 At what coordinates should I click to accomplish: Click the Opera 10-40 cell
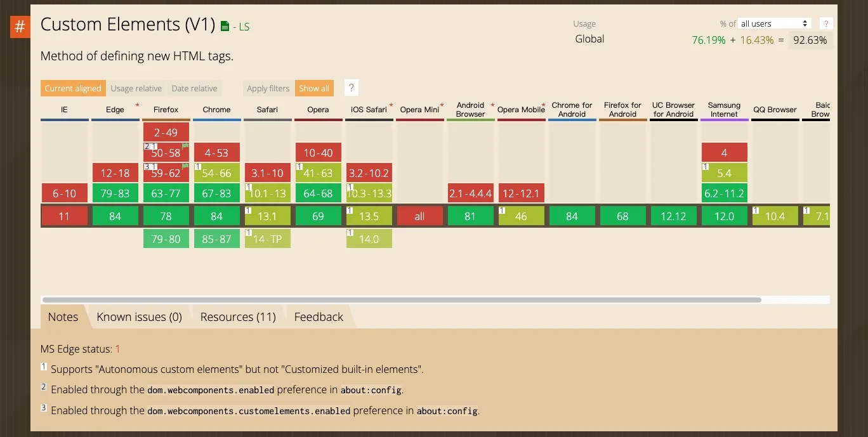pyautogui.click(x=318, y=152)
